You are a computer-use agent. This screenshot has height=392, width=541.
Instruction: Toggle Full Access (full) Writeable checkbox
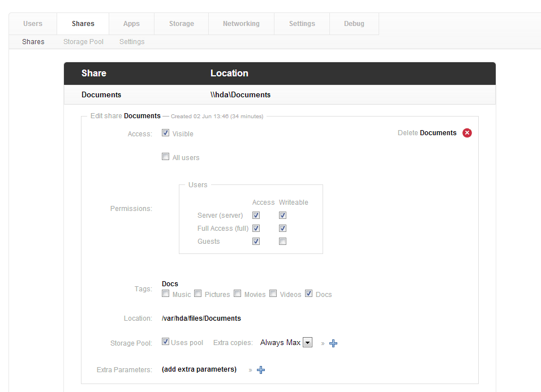(282, 228)
